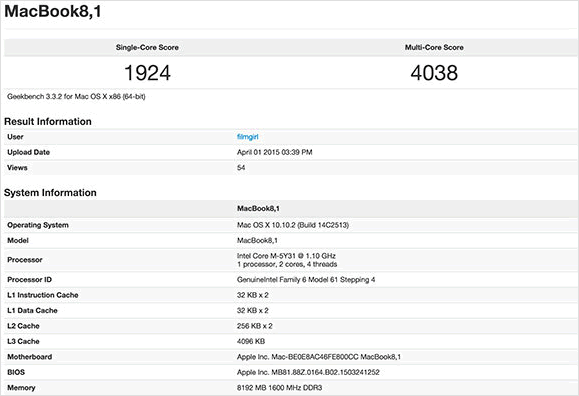Viewport: 579px width, 396px height.
Task: Click the Result Information section heading
Action: tap(48, 122)
